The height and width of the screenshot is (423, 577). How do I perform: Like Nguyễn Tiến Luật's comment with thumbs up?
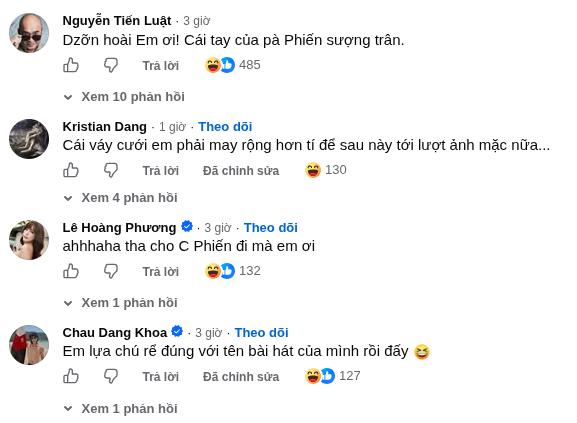[71, 65]
